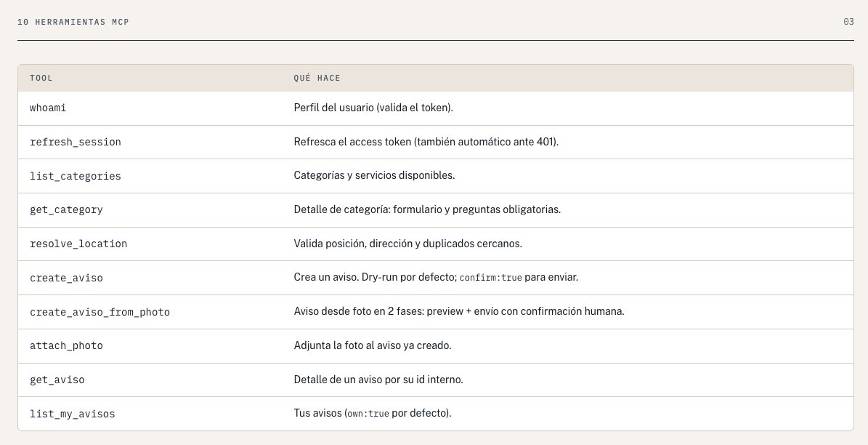Select the get_aviso tool name
This screenshot has height=445, width=868.
[57, 380]
